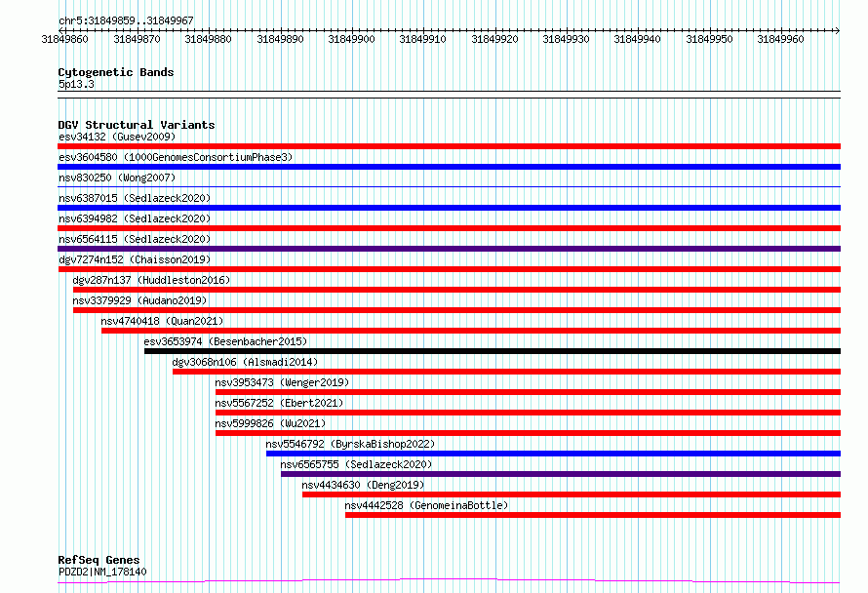
Task: Click ruler position 31849930
Action: pyautogui.click(x=567, y=39)
